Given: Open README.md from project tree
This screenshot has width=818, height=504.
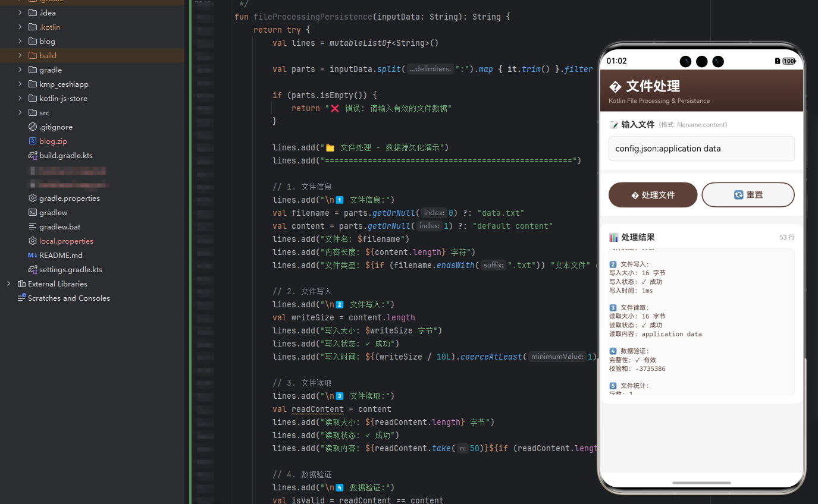Looking at the screenshot, I should point(61,255).
